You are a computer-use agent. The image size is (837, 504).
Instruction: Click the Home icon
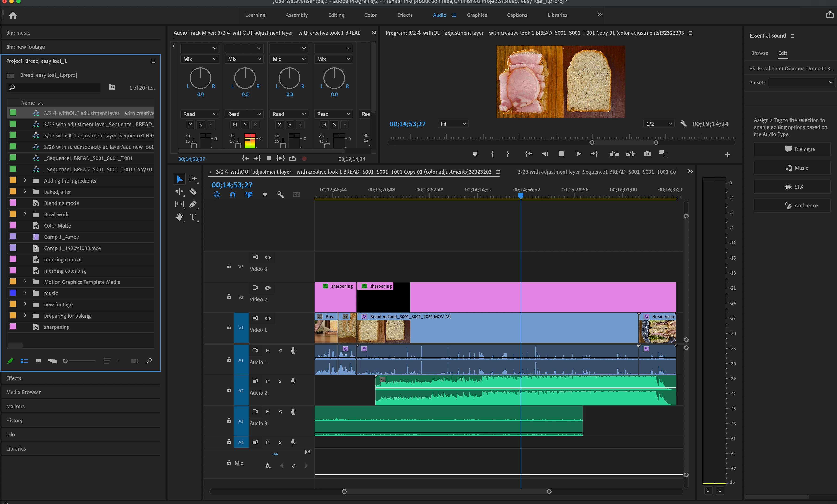click(x=13, y=15)
